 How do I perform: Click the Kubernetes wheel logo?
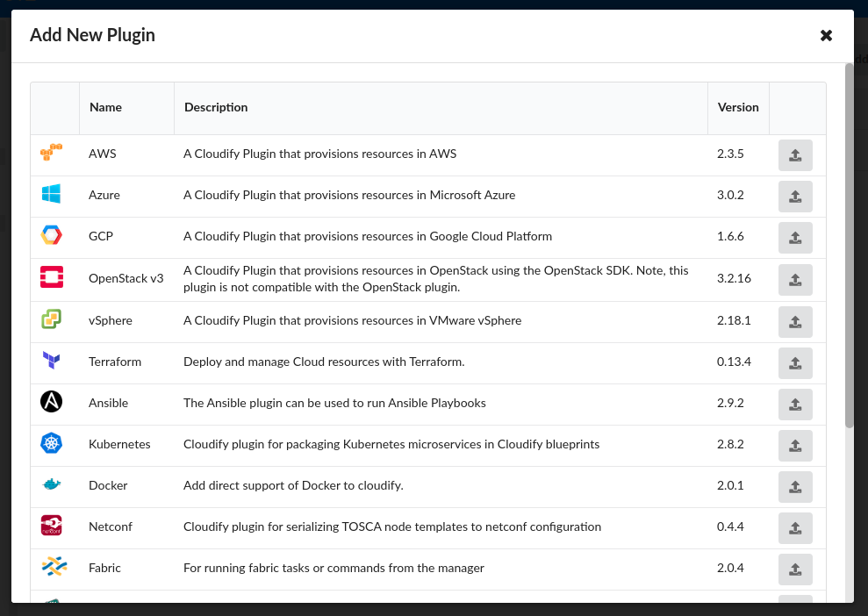tap(52, 443)
